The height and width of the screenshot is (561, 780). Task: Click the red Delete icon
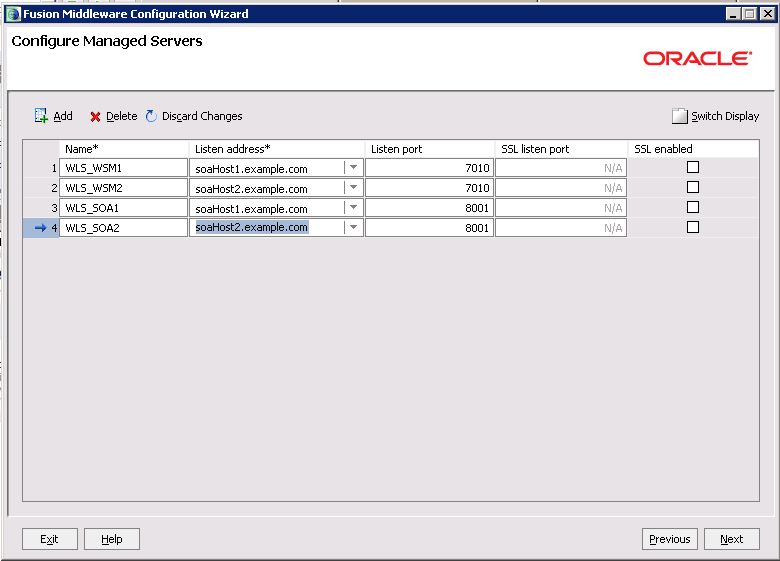point(95,117)
